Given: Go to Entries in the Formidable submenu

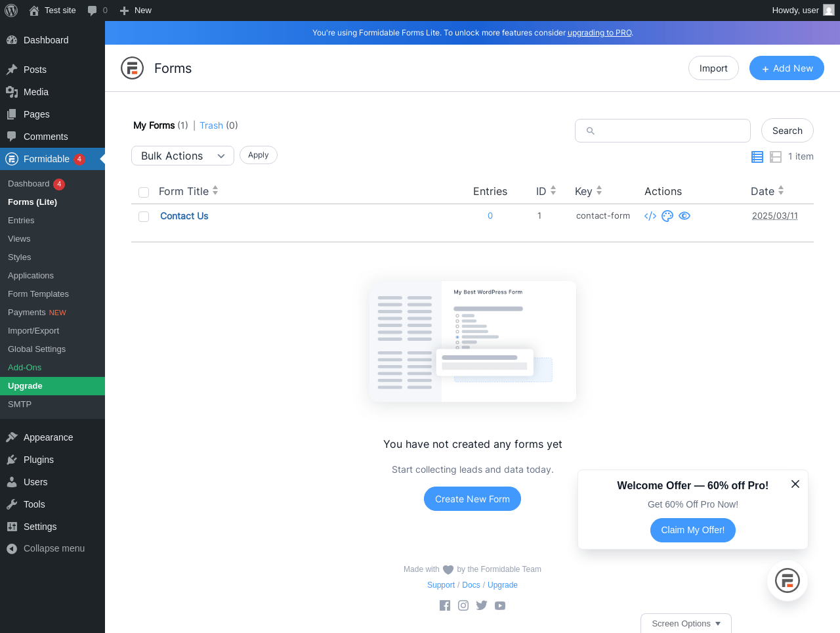Looking at the screenshot, I should tap(52, 221).
